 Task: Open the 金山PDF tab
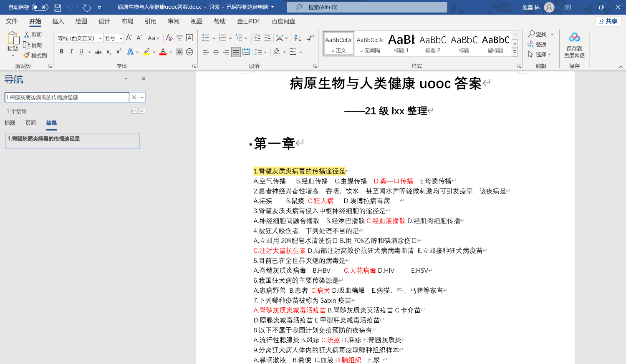point(249,21)
